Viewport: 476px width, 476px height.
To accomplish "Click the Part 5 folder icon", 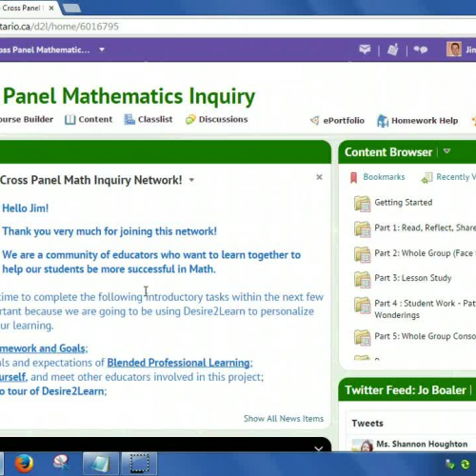I will click(362, 337).
